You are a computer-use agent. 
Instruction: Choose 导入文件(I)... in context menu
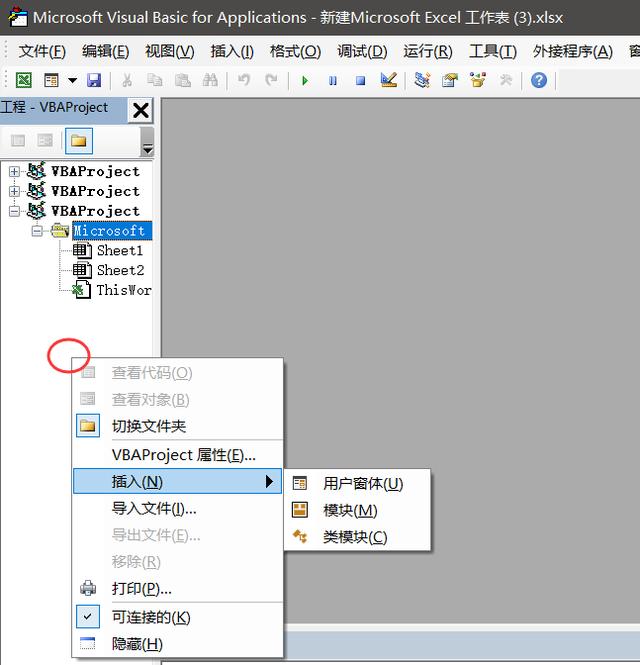coord(178,508)
